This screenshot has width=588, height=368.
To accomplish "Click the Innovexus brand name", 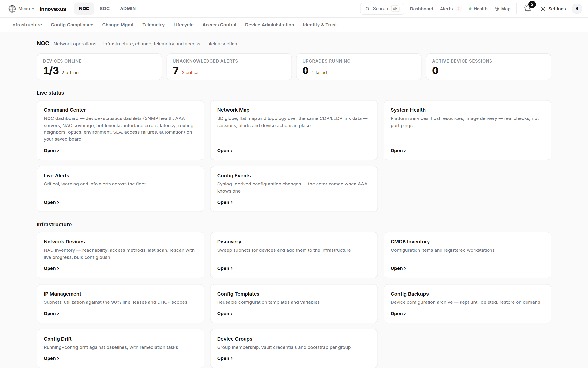I will click(x=53, y=9).
